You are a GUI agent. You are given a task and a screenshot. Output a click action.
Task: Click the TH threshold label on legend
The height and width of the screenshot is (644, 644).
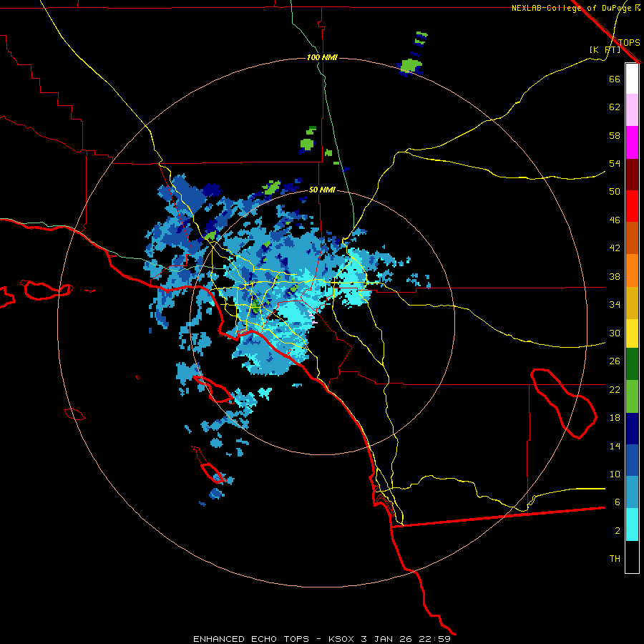click(615, 559)
